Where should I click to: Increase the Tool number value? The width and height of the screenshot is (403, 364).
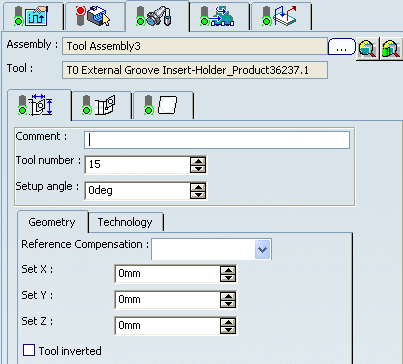coord(198,161)
